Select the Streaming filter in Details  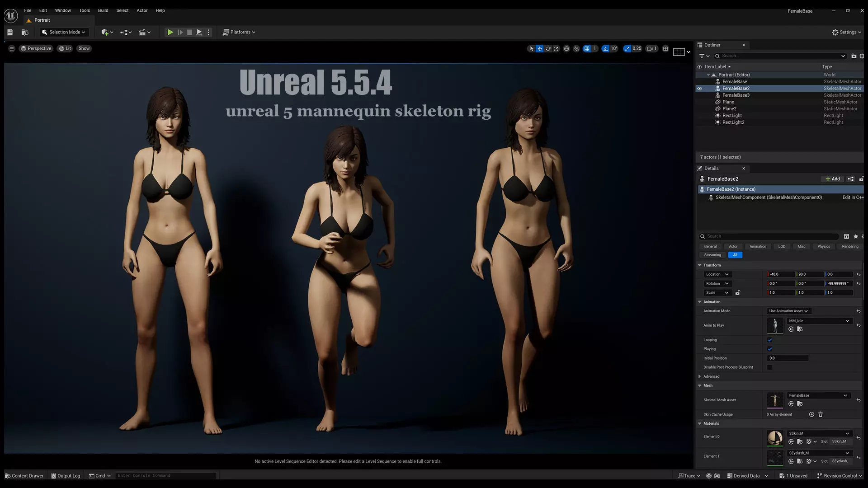(712, 255)
